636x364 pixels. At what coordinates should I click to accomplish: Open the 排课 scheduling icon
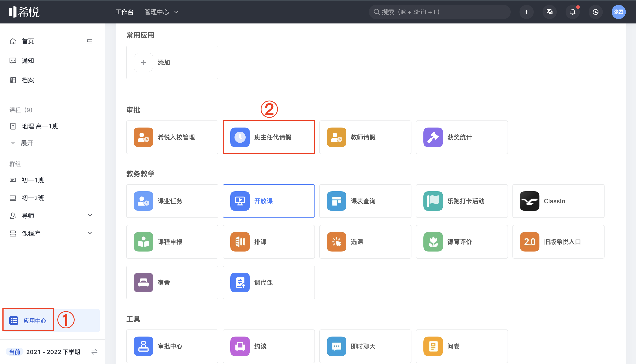240,242
